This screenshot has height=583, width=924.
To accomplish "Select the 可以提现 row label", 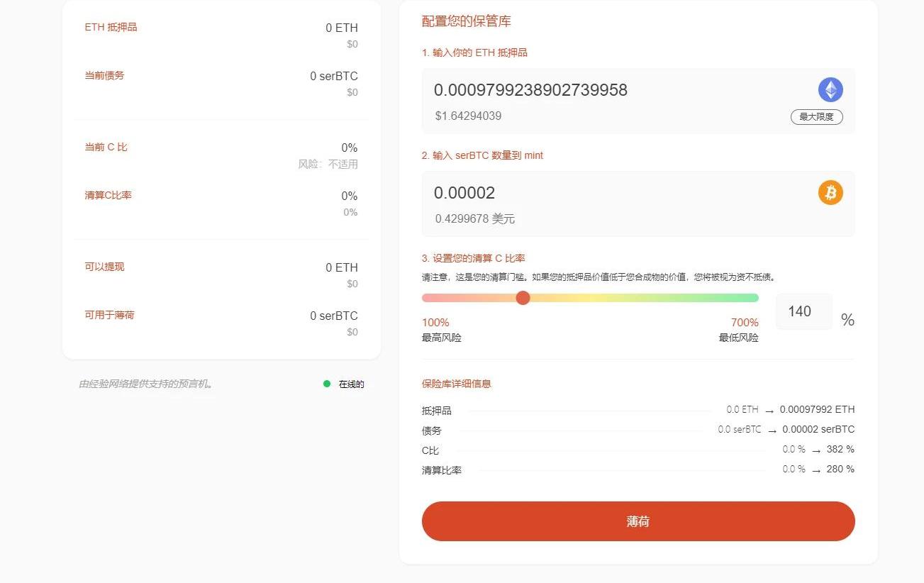I will pos(104,267).
